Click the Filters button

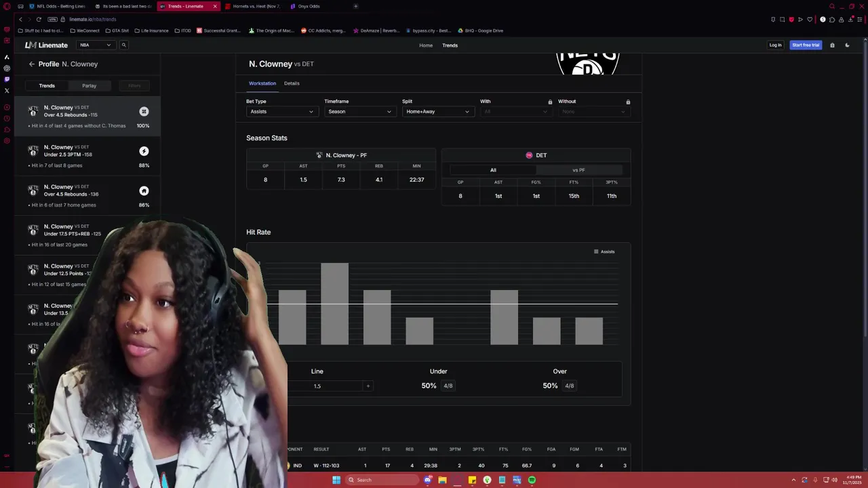(x=134, y=85)
